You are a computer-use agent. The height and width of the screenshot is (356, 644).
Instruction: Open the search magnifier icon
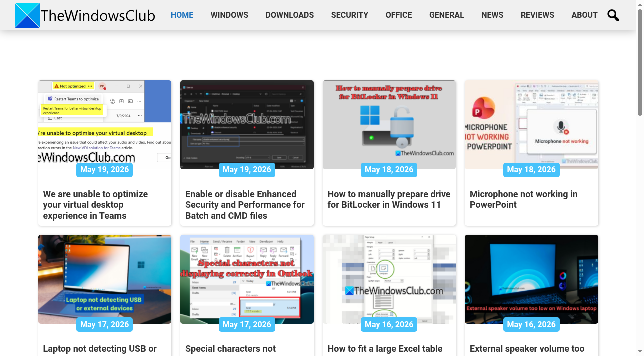tap(613, 15)
